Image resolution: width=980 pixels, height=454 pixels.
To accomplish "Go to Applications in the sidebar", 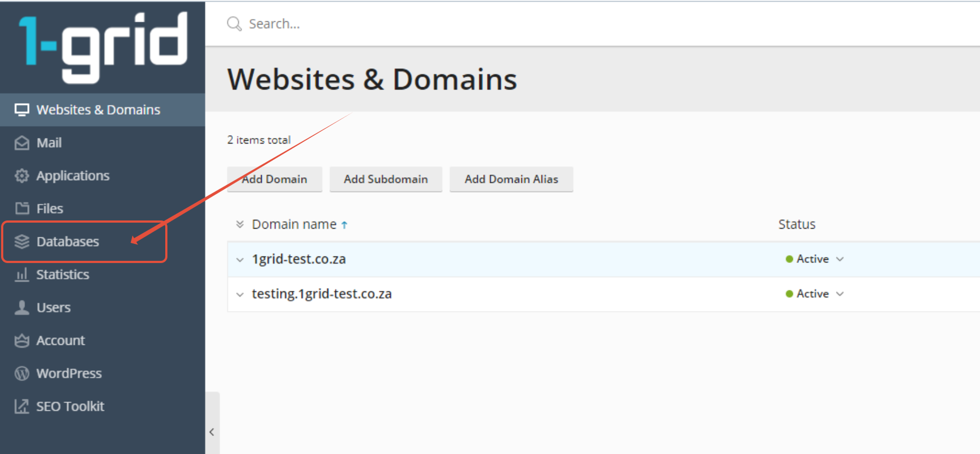I will pyautogui.click(x=103, y=176).
